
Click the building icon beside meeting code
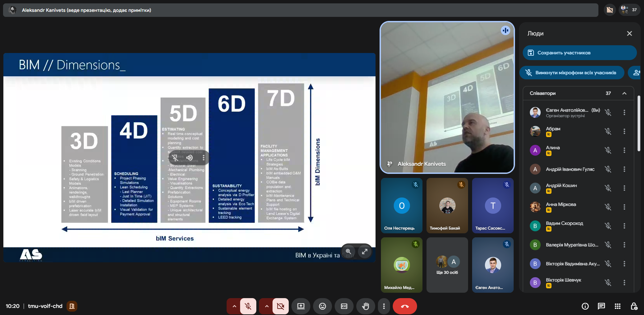click(x=72, y=306)
